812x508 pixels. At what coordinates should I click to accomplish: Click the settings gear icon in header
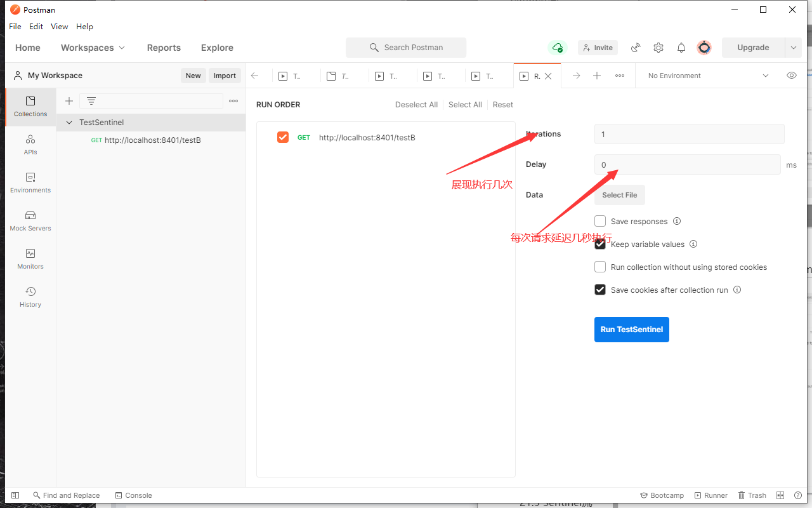(x=658, y=48)
